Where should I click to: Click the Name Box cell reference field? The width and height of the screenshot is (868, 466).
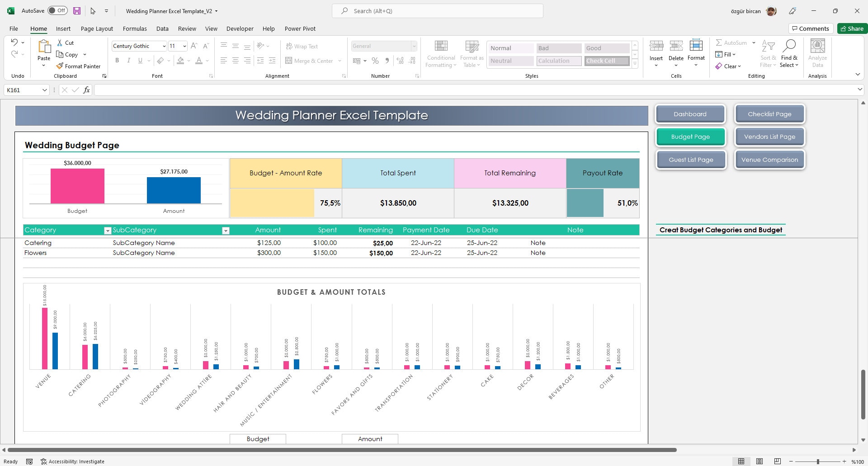click(x=24, y=89)
